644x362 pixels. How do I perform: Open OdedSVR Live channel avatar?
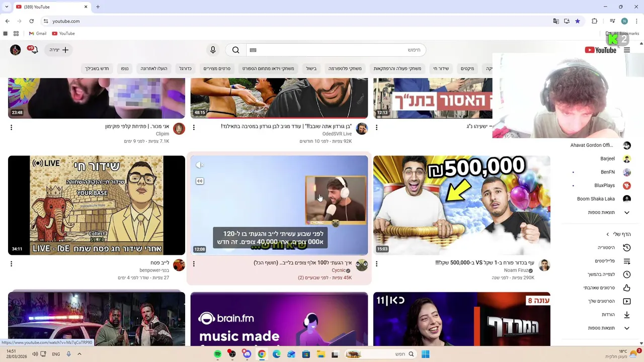[x=362, y=129]
